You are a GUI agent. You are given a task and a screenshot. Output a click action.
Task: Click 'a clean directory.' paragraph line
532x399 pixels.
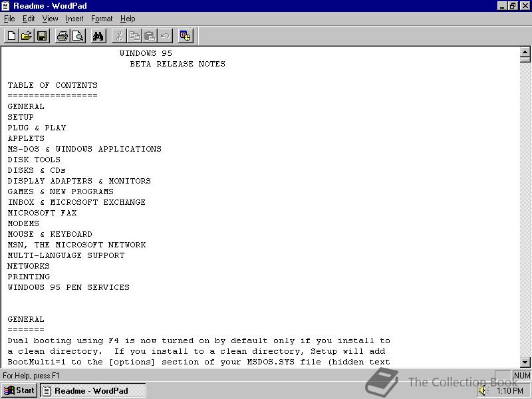click(x=196, y=351)
